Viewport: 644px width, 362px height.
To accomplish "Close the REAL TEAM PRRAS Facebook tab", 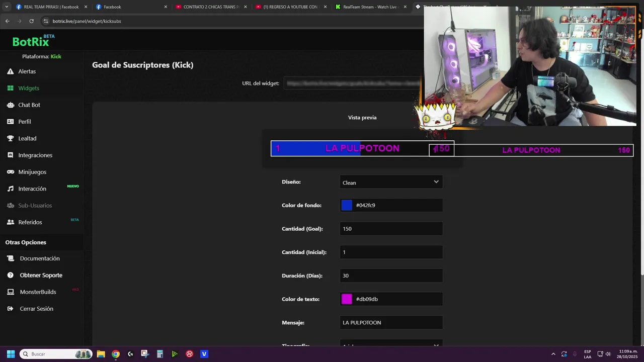I will click(x=86, y=7).
